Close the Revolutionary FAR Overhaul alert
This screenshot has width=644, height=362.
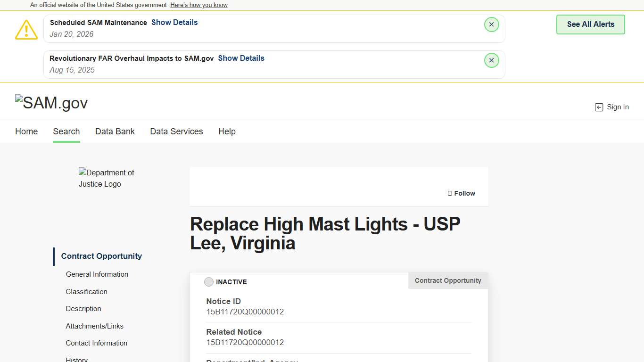491,60
